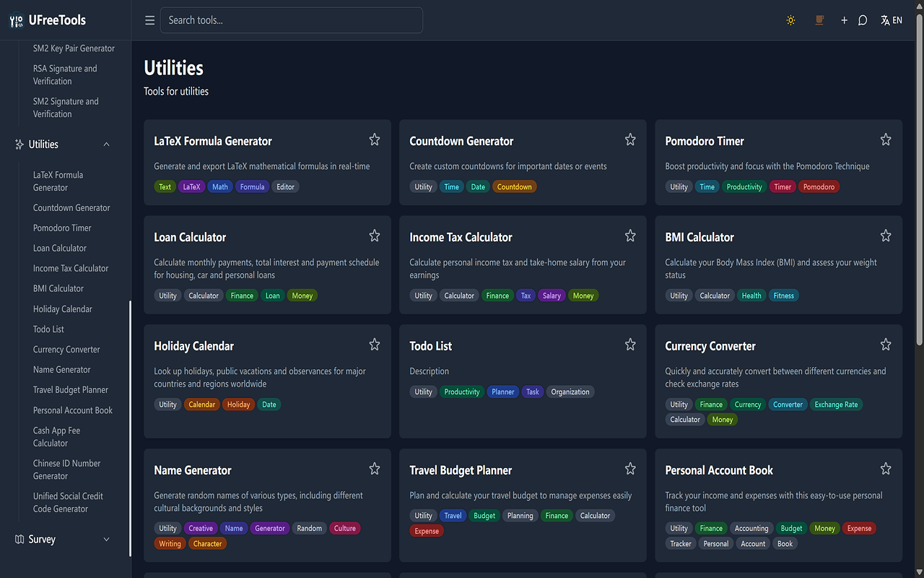924x578 pixels.
Task: Click the Utilities section icon in sidebar
Action: (x=19, y=144)
